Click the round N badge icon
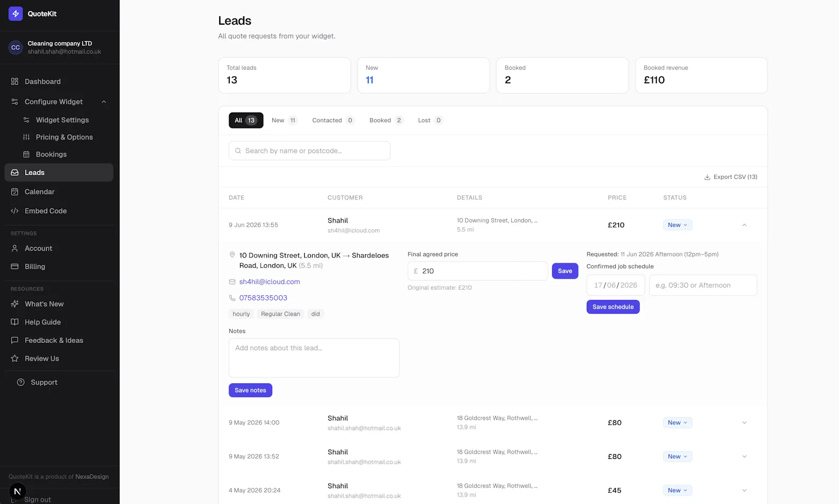Screen dimensions: 839x504 click(17, 491)
